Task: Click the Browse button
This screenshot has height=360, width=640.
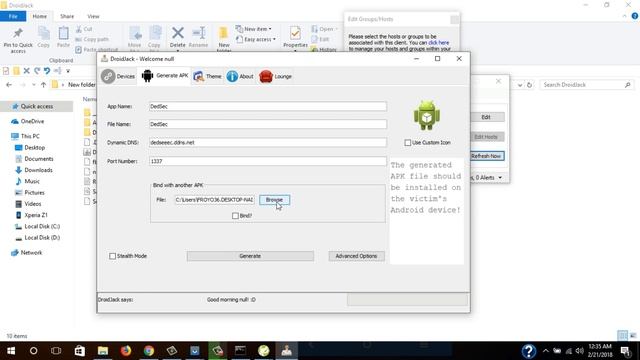Action: click(x=274, y=200)
